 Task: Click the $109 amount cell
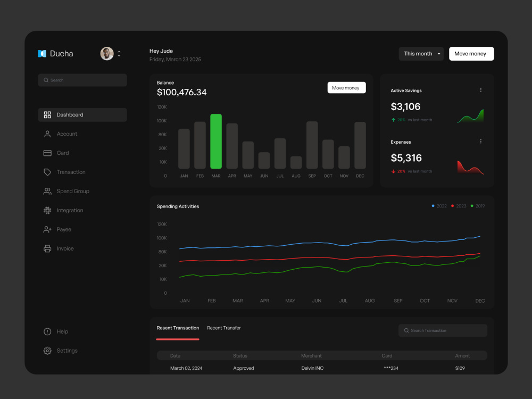[460, 368]
